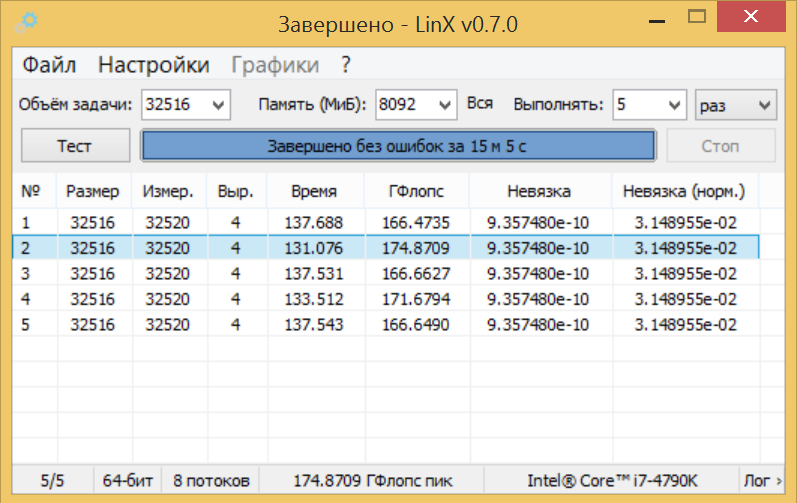Screen dimensions: 797x503
Task: Click the Невязка column header
Action: coord(539,191)
